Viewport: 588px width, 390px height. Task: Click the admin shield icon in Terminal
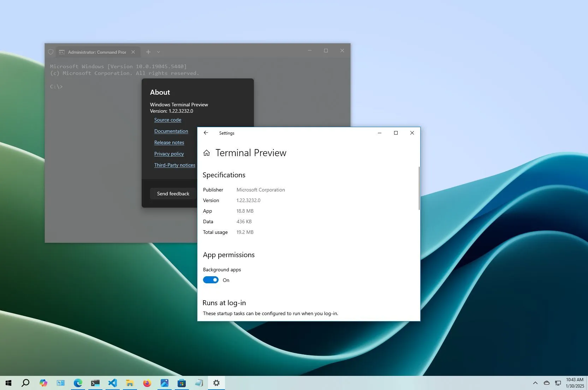click(51, 52)
